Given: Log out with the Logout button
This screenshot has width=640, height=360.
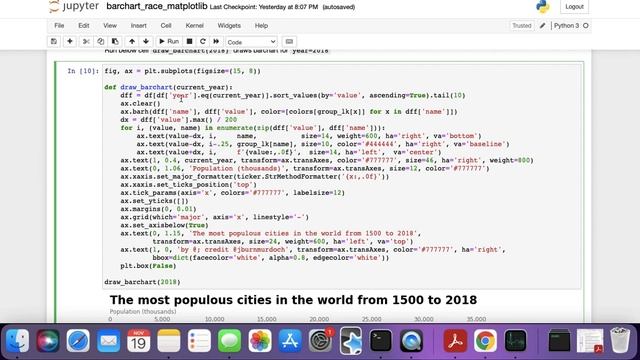Looking at the screenshot, I should tap(574, 7).
